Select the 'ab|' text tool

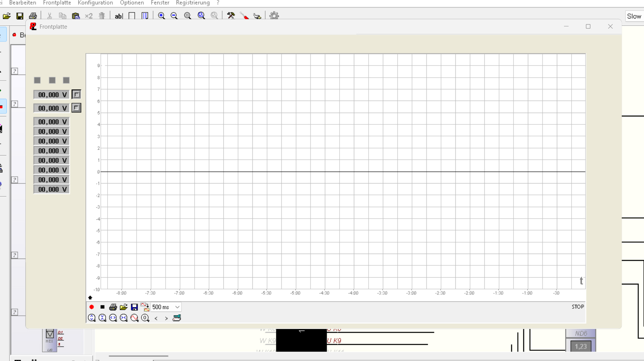coord(118,16)
